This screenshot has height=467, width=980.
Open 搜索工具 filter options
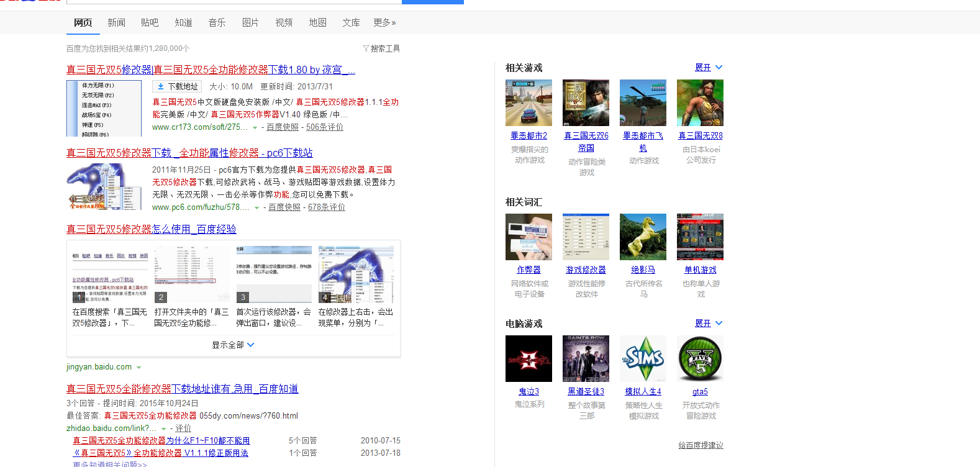tap(381, 48)
